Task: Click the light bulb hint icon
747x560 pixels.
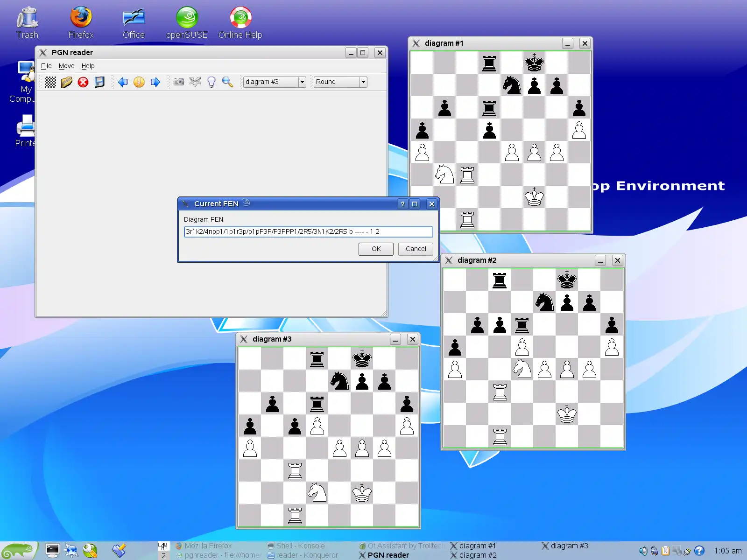Action: coord(211,82)
